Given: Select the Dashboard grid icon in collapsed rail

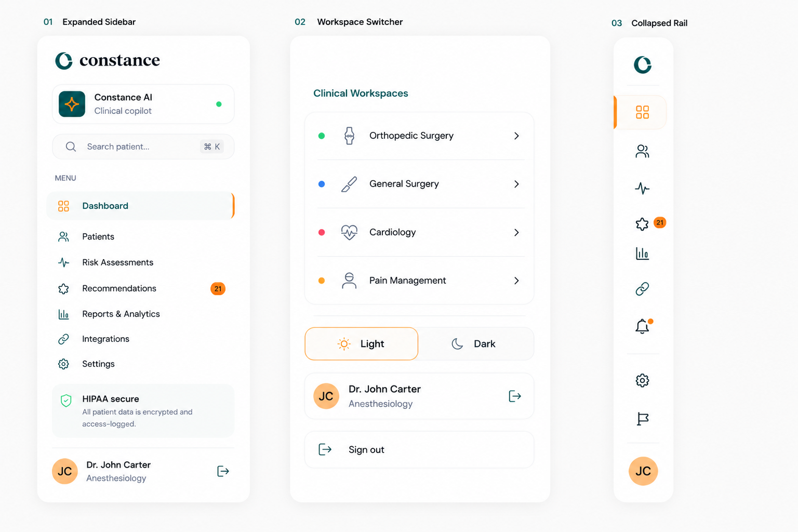Looking at the screenshot, I should click(643, 112).
